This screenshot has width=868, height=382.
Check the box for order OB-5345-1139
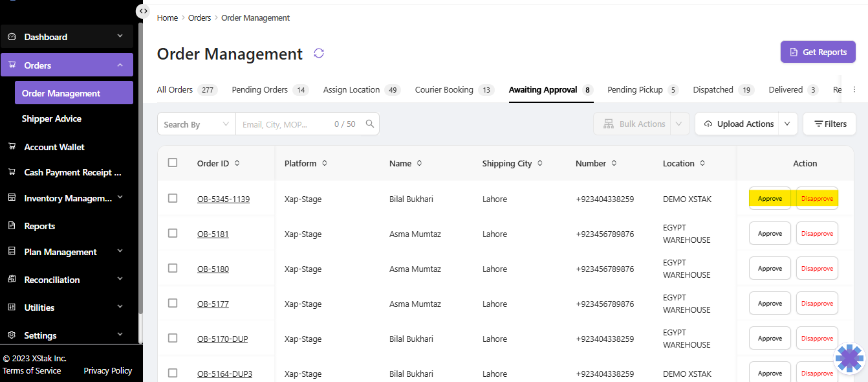(x=173, y=198)
